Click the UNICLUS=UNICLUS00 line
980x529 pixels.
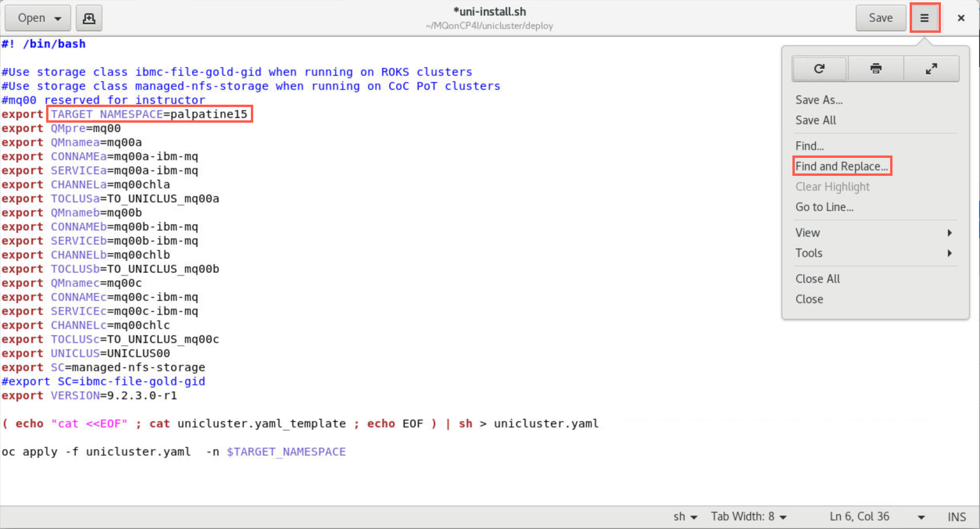point(86,353)
